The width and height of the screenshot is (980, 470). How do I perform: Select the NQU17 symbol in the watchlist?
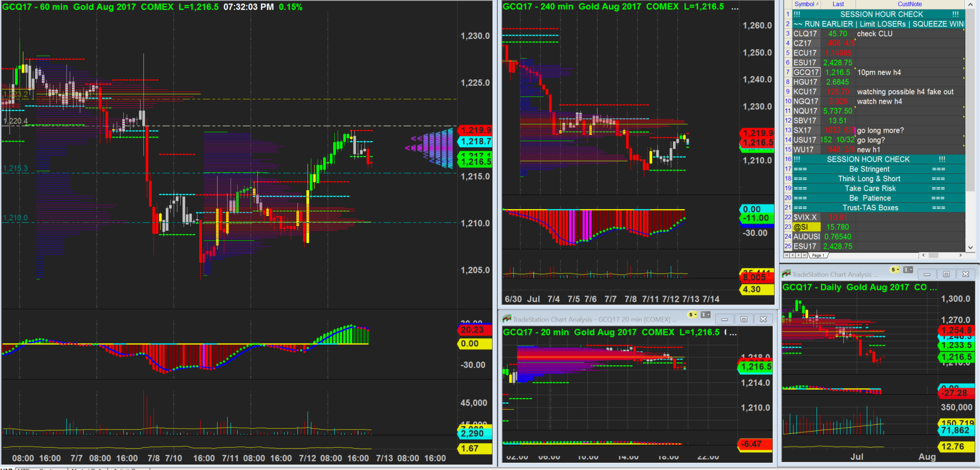[805, 112]
